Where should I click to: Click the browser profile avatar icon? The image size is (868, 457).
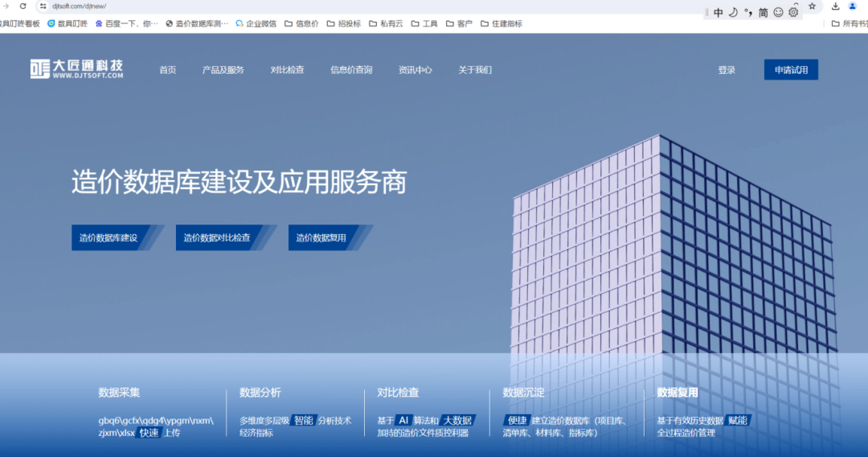tap(853, 6)
